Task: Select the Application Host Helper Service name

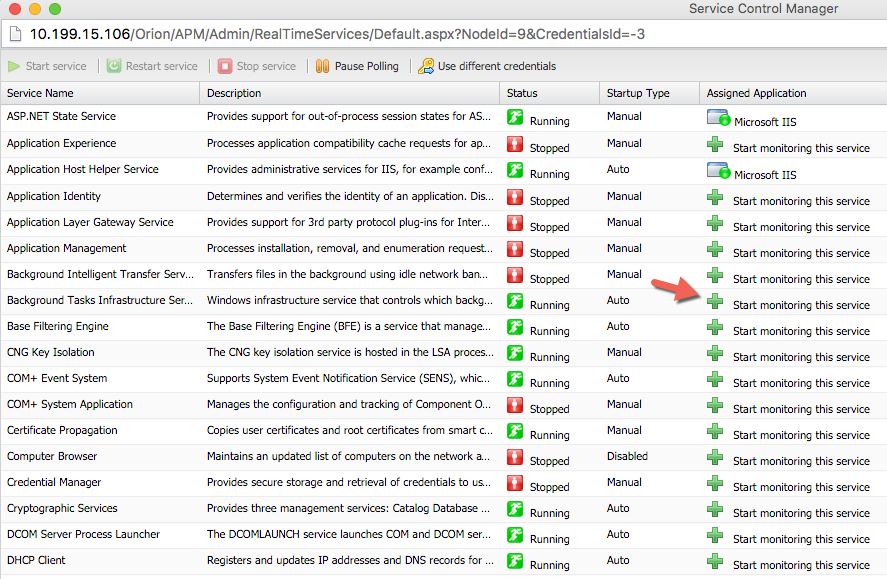Action: point(83,170)
